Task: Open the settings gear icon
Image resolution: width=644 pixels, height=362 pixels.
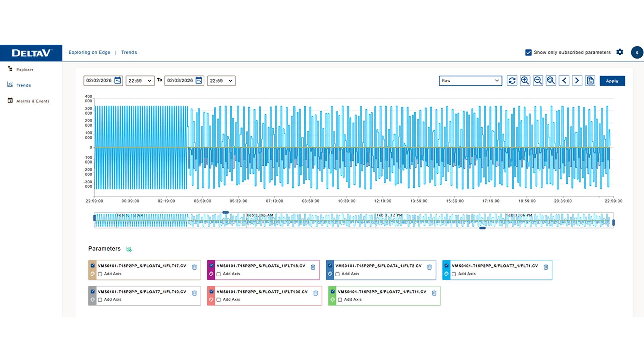Action: click(x=620, y=52)
